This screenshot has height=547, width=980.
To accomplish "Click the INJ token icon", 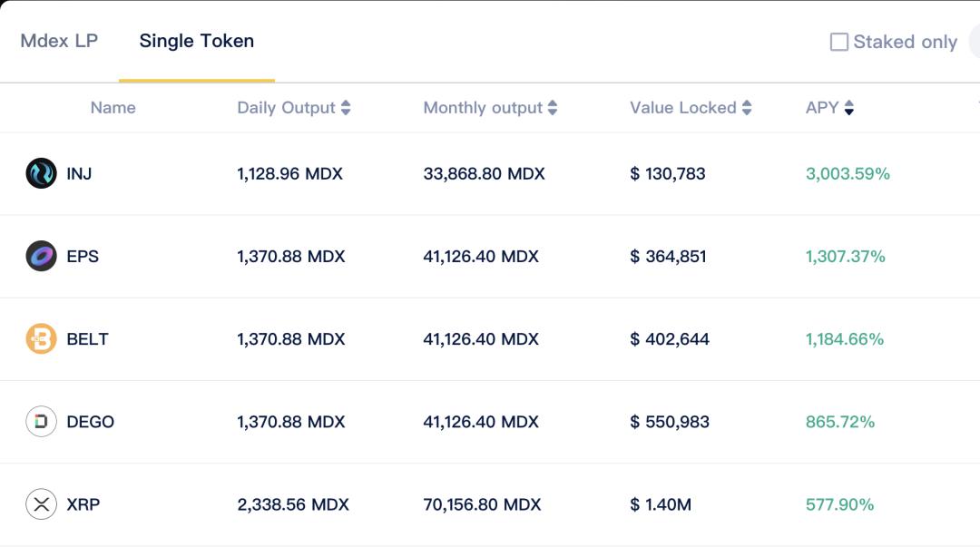I will click(x=41, y=173).
